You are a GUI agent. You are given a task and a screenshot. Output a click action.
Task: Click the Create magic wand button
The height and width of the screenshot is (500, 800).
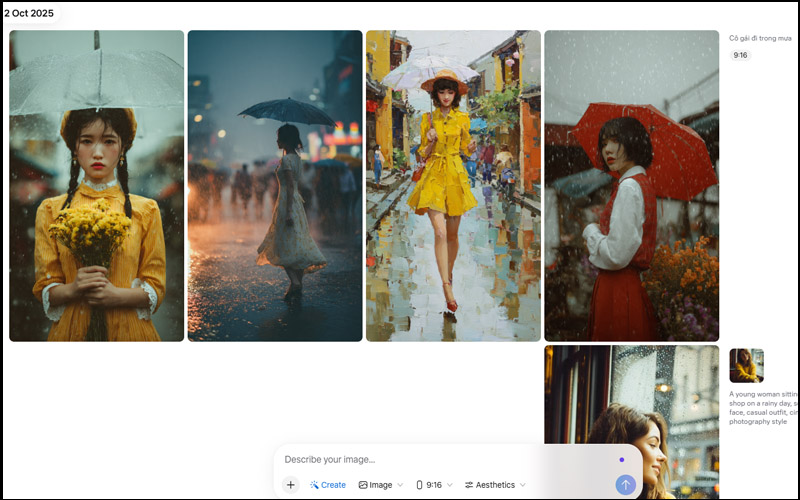click(328, 485)
